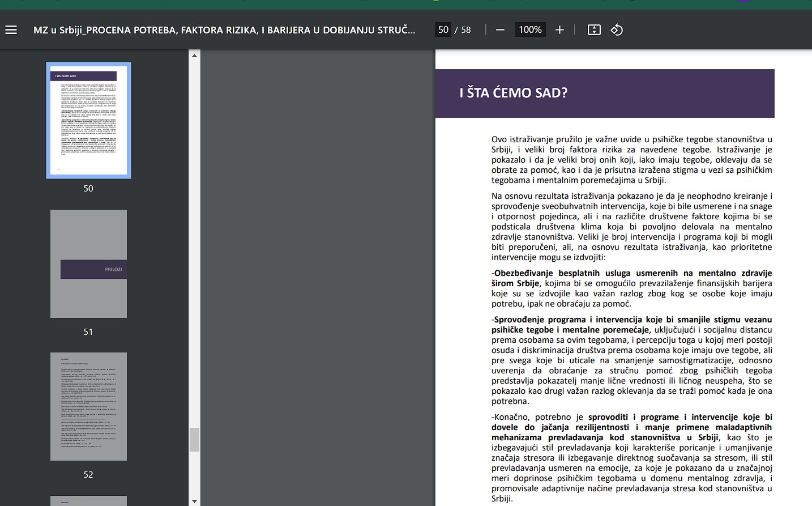Viewport: 812px width, 506px height.
Task: Click the paragraph starting 'Na osnovu rezultata'
Action: point(632,227)
